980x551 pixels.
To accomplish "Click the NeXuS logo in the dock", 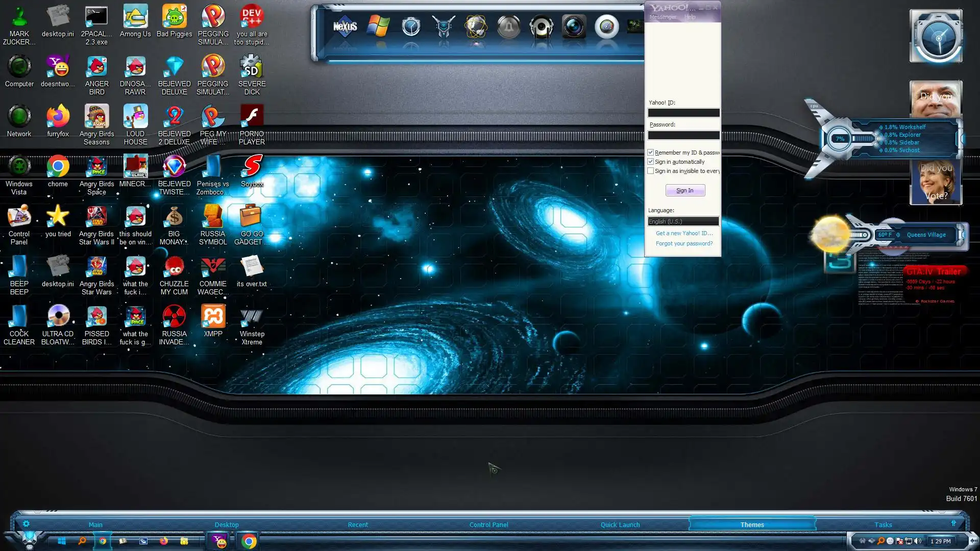I will 345,27.
